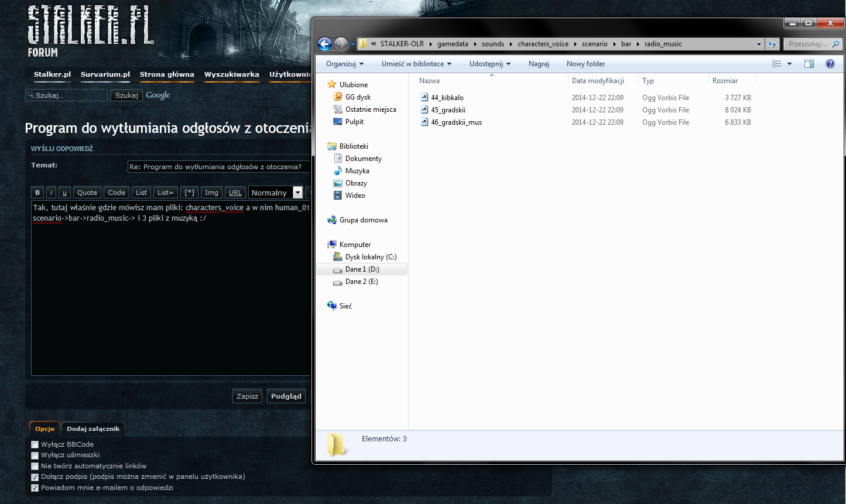This screenshot has height=504, width=846.
Task: Click the Nagraj toolbar button
Action: point(539,64)
